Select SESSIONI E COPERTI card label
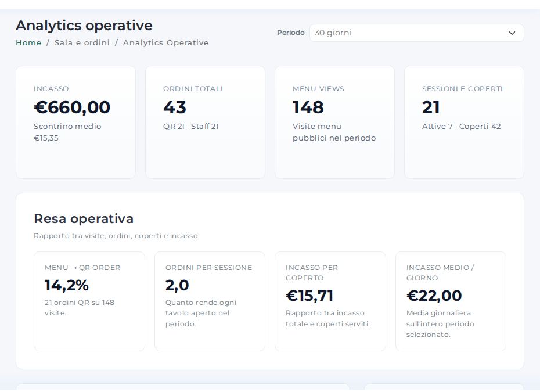The height and width of the screenshot is (392, 540). pyautogui.click(x=462, y=89)
